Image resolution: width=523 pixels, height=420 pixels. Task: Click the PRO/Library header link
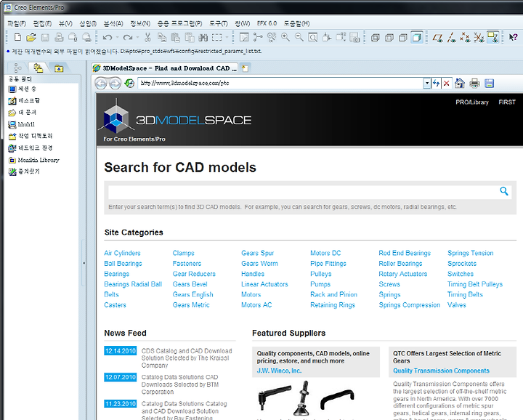pyautogui.click(x=472, y=102)
